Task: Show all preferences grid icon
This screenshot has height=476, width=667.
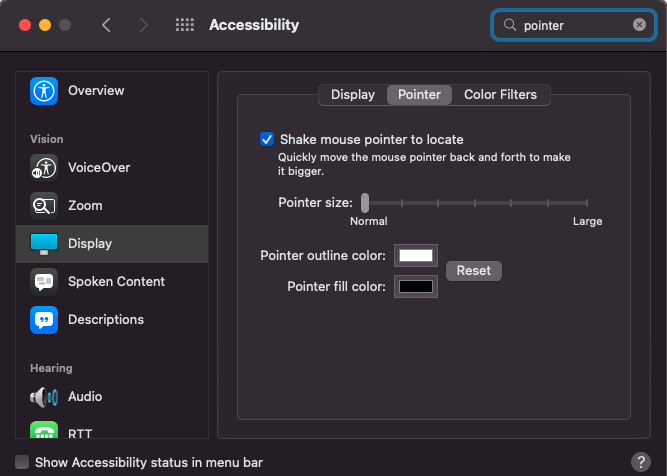Action: 184,25
